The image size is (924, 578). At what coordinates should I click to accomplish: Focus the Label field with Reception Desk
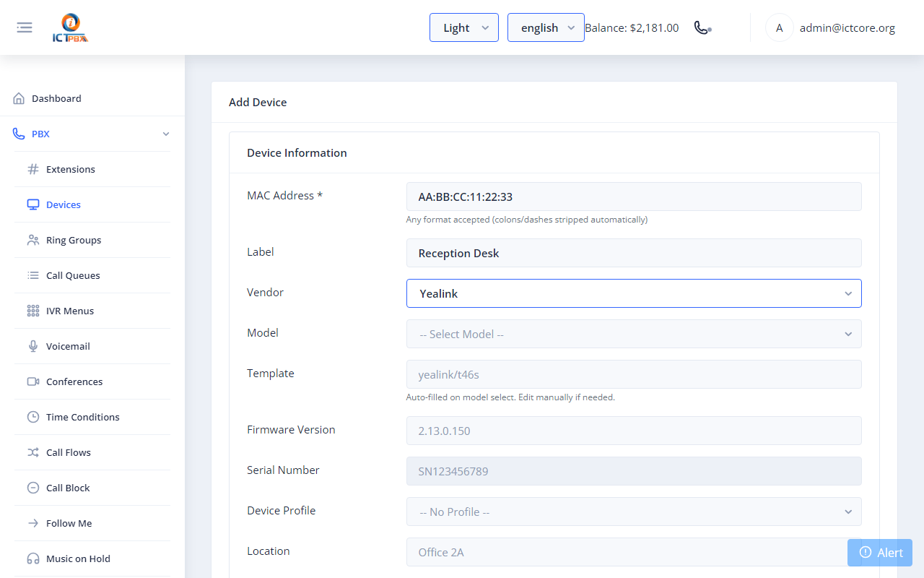pos(634,253)
